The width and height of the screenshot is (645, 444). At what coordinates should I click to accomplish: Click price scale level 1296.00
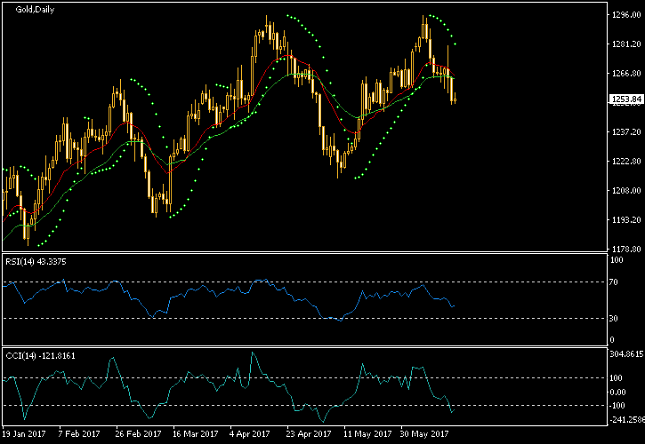626,15
